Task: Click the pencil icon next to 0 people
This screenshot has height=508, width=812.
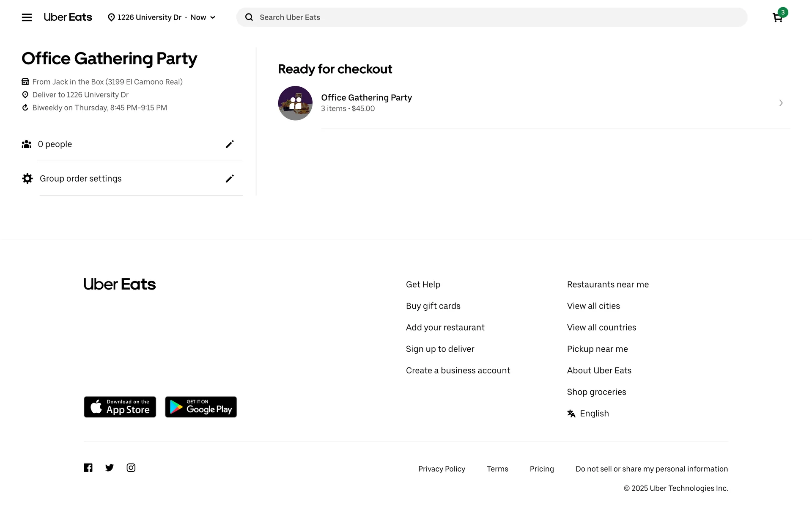Action: pyautogui.click(x=230, y=144)
